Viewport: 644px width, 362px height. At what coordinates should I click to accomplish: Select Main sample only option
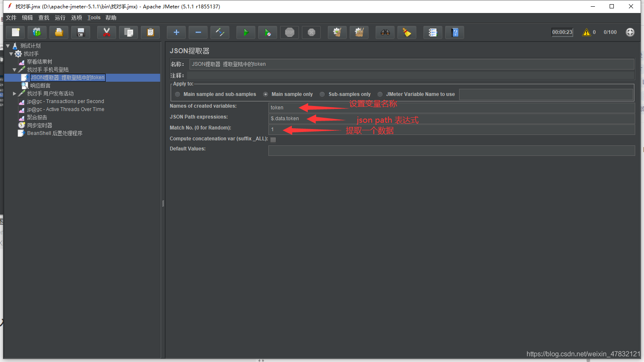click(266, 94)
